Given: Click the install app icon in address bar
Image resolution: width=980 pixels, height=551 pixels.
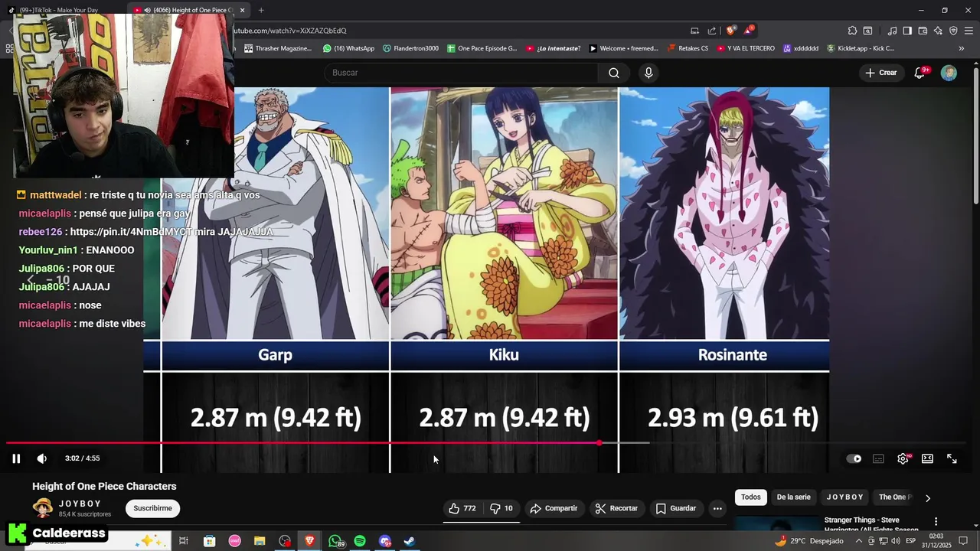Looking at the screenshot, I should tap(694, 31).
